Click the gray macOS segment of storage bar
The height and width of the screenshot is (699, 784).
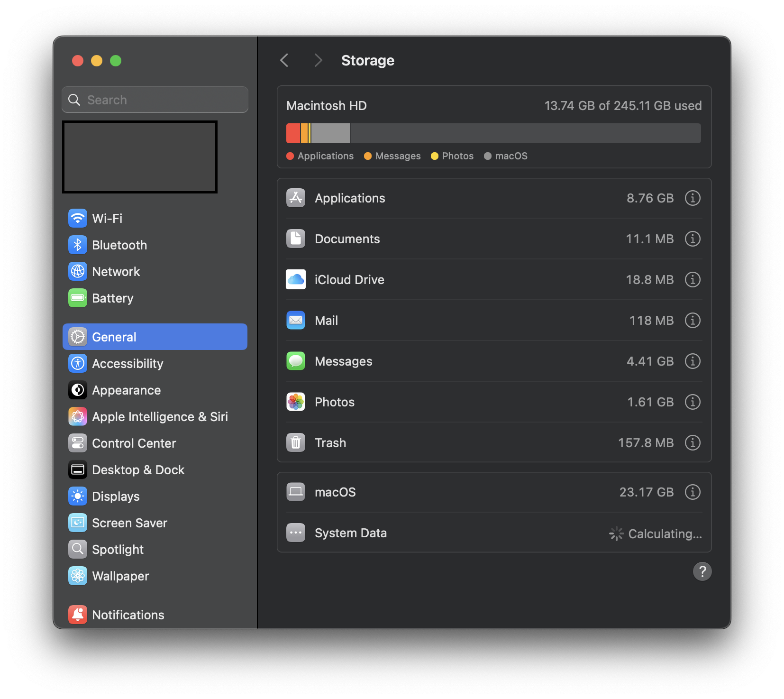click(330, 133)
